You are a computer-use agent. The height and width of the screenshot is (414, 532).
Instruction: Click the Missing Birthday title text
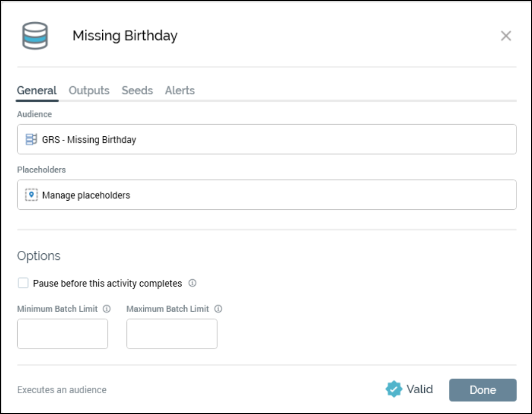point(125,36)
